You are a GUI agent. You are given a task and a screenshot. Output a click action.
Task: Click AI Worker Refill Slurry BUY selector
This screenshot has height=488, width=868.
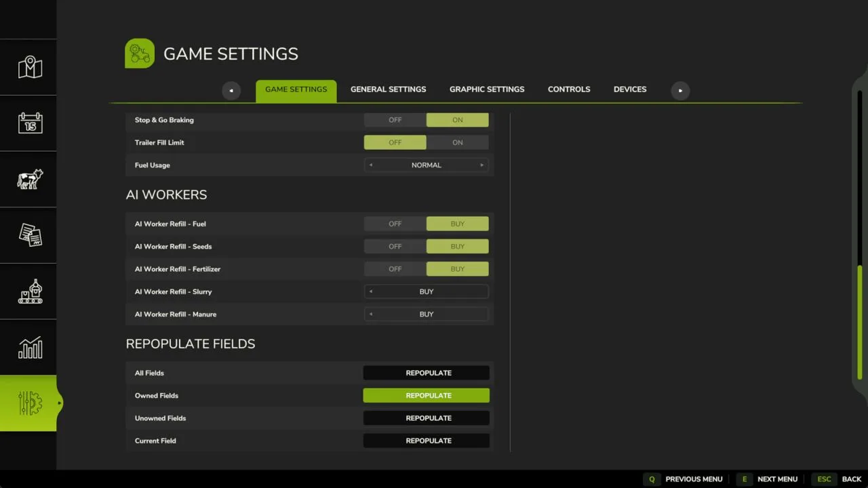coord(427,291)
